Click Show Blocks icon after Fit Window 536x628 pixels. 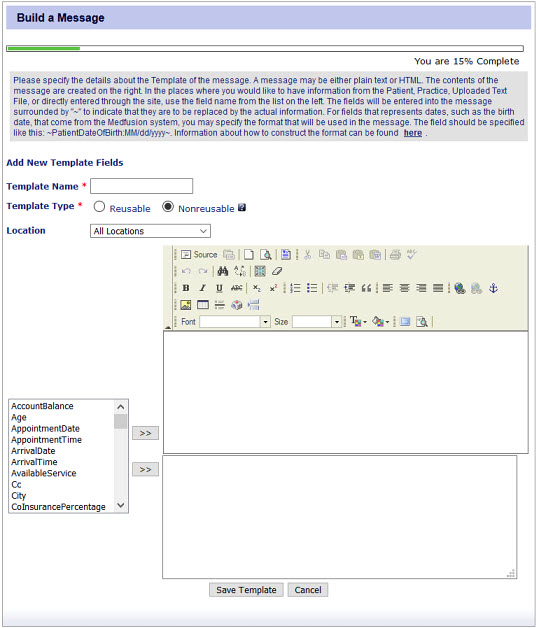coord(422,322)
